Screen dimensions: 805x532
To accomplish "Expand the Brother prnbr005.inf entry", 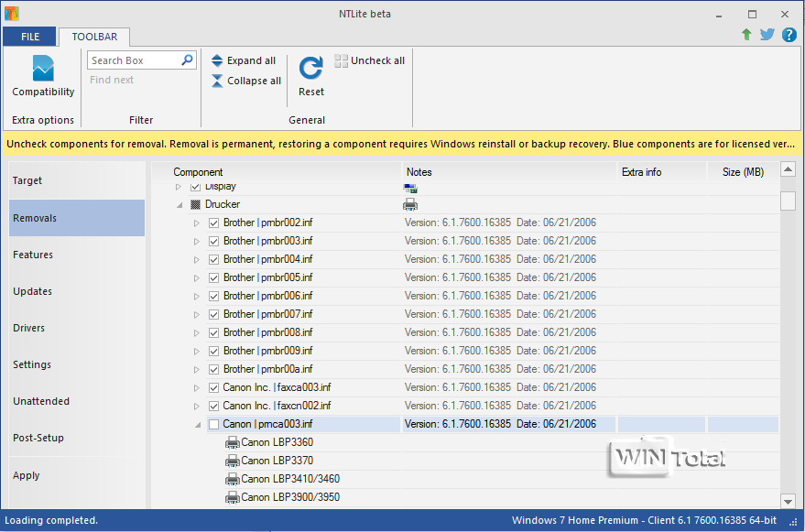I will (196, 277).
